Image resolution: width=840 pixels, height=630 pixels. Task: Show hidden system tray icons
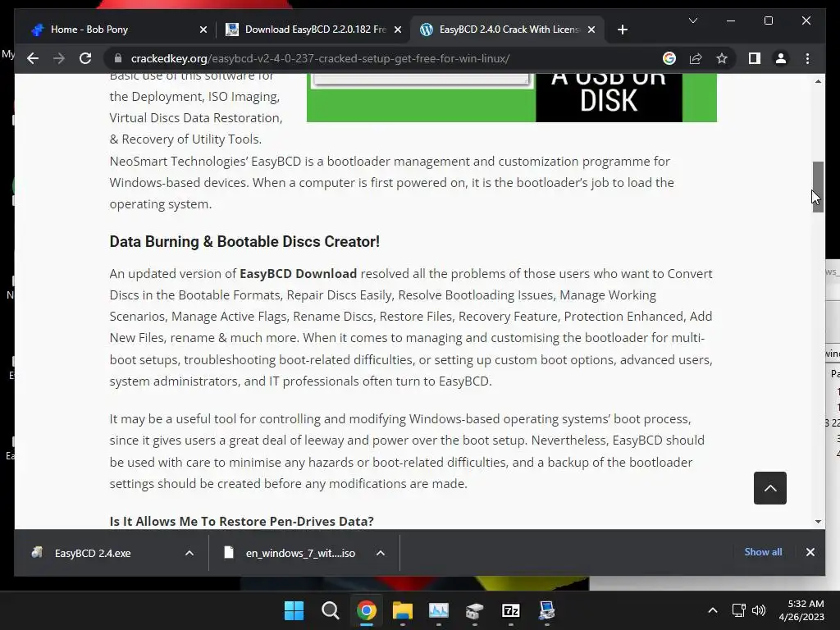(713, 610)
